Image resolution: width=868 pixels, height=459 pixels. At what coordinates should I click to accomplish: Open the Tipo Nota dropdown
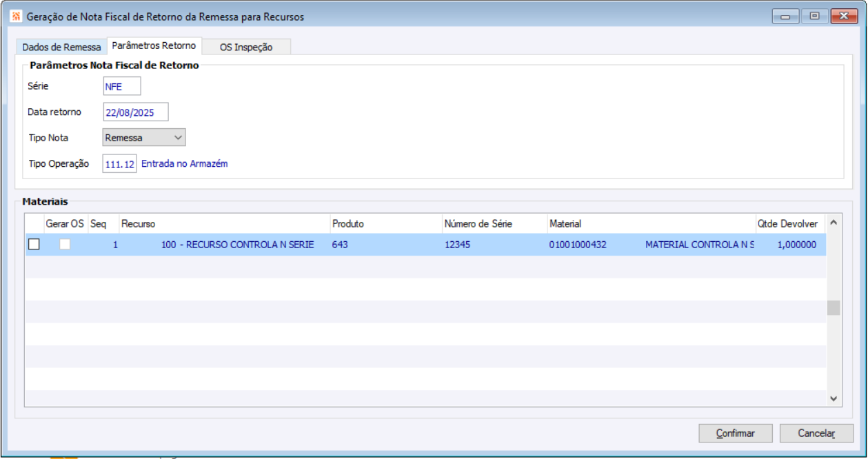(x=144, y=137)
